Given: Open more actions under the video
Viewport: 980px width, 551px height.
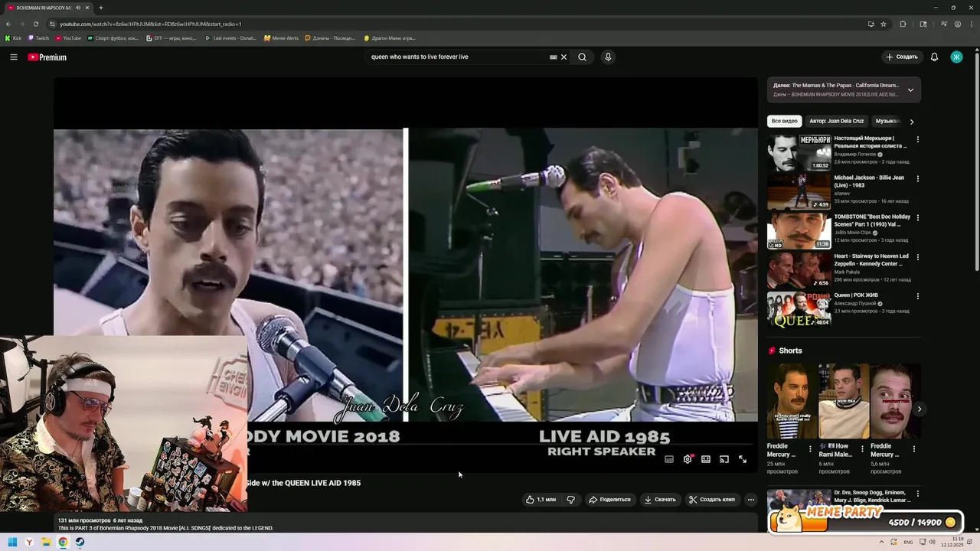Looking at the screenshot, I should pos(751,499).
